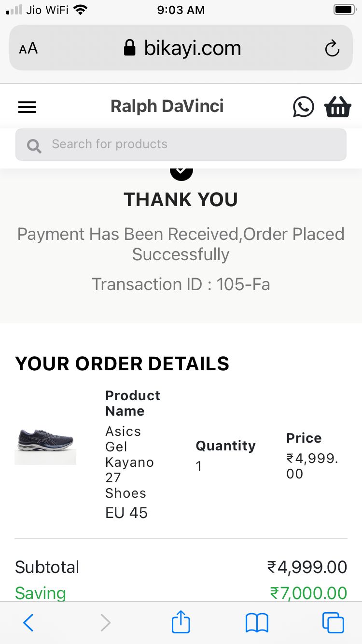362x644 pixels.
Task: Tap the WhatsApp chat icon
Action: tap(303, 107)
